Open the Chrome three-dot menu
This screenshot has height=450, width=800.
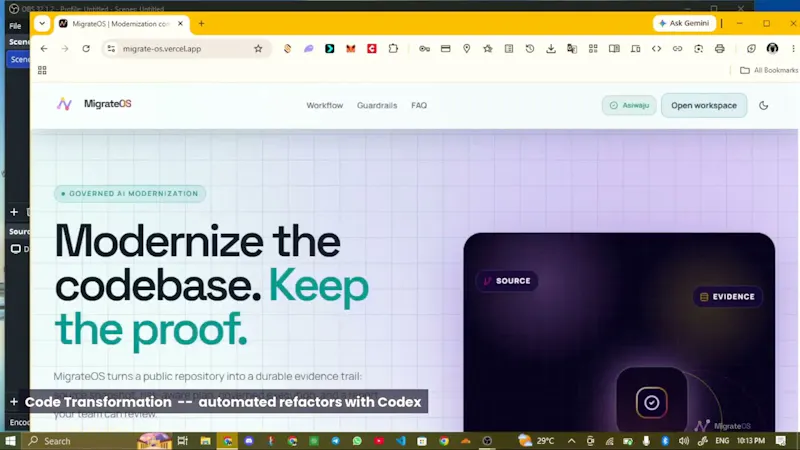click(793, 48)
